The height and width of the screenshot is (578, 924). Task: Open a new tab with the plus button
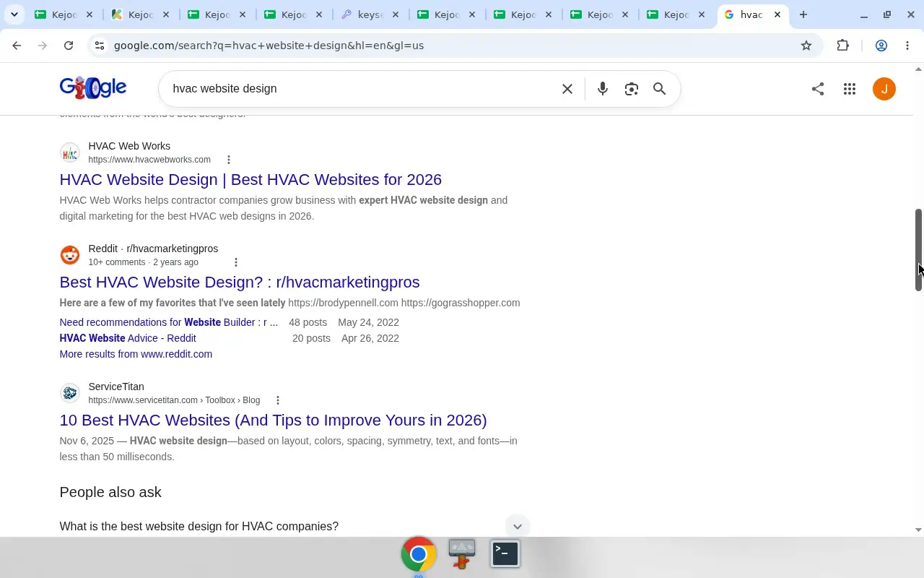coord(803,14)
